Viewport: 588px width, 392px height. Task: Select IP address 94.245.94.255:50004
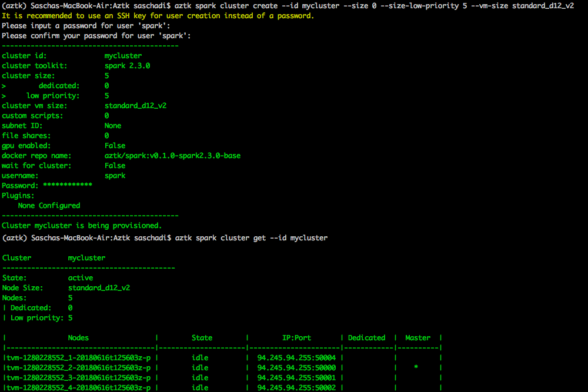coord(296,357)
